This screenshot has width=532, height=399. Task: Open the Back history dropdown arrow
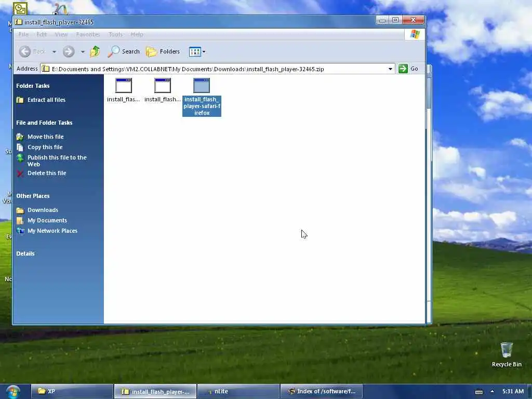(54, 52)
